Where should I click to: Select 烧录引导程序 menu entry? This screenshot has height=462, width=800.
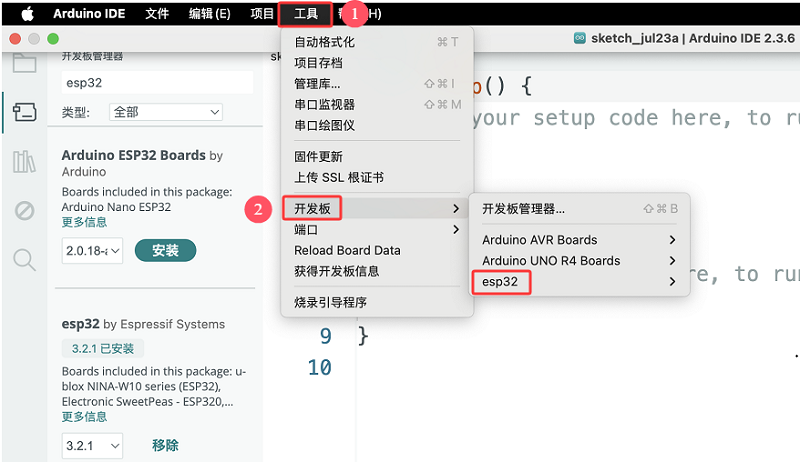(x=377, y=302)
